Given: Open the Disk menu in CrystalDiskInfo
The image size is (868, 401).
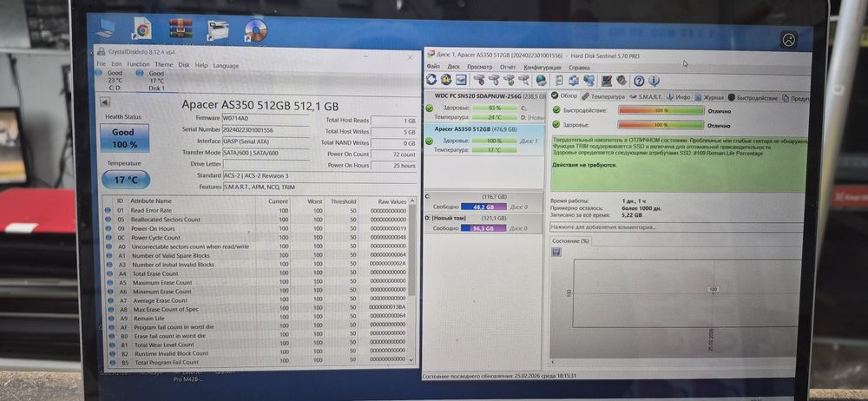Looking at the screenshot, I should pyautogui.click(x=184, y=65).
